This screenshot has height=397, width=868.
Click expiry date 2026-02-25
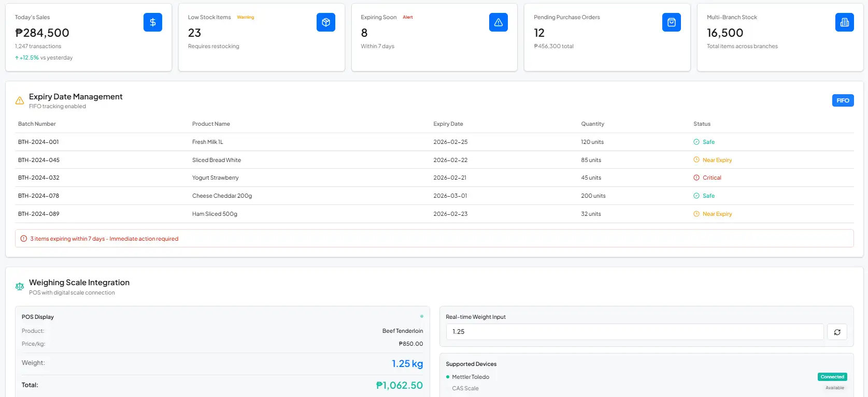[x=451, y=142]
